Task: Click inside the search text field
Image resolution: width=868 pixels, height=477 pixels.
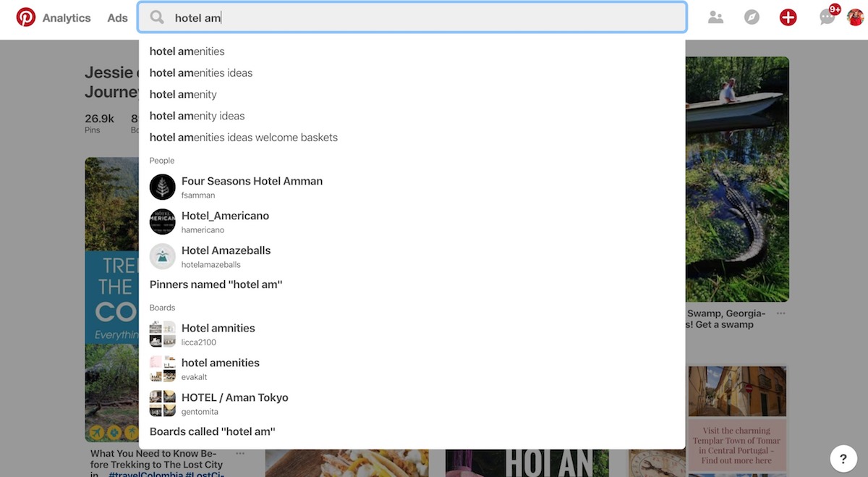Action: 434,17
